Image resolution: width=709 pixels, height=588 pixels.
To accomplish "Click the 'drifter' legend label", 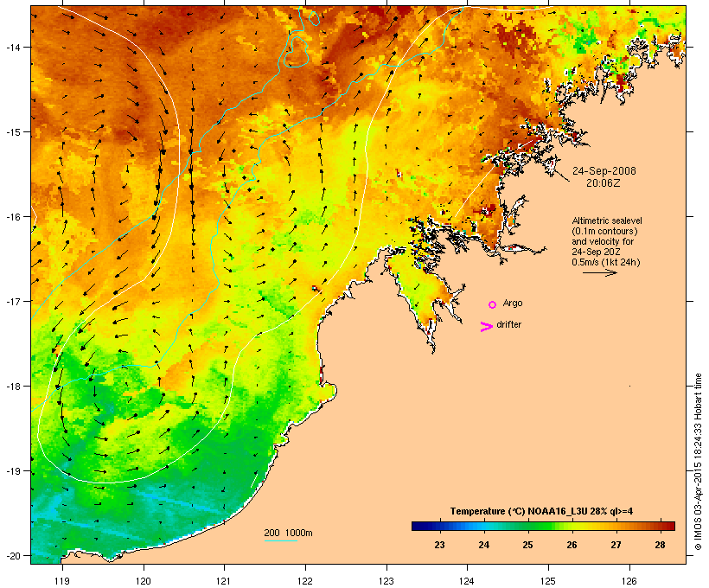I will click(508, 324).
